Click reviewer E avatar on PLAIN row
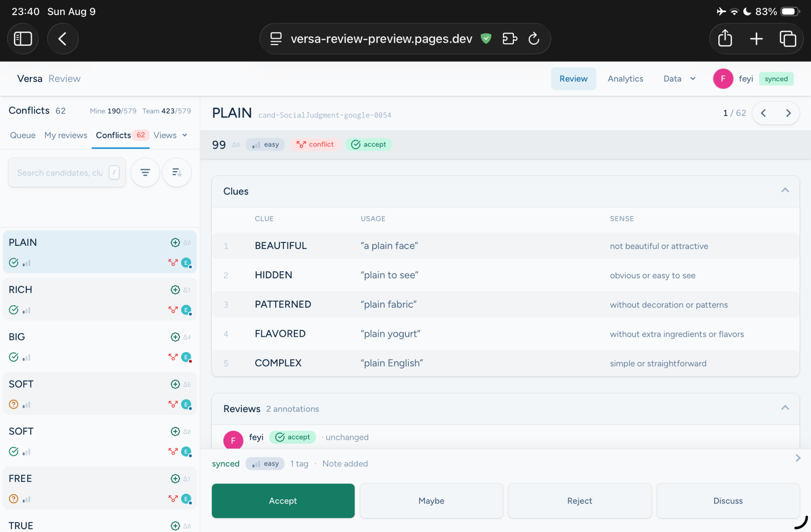 186,263
